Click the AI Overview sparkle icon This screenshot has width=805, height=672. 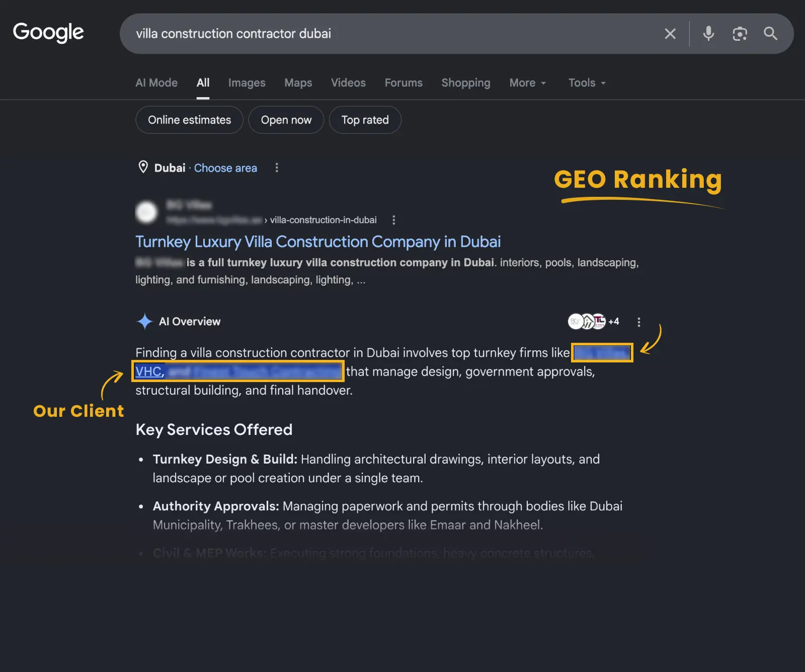pyautogui.click(x=144, y=321)
